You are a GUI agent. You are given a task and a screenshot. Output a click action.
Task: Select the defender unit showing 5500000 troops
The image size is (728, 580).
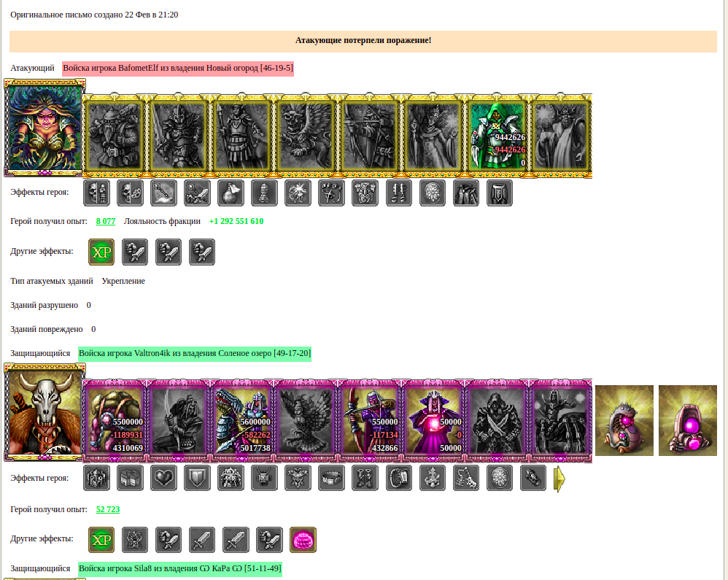pyautogui.click(x=115, y=421)
